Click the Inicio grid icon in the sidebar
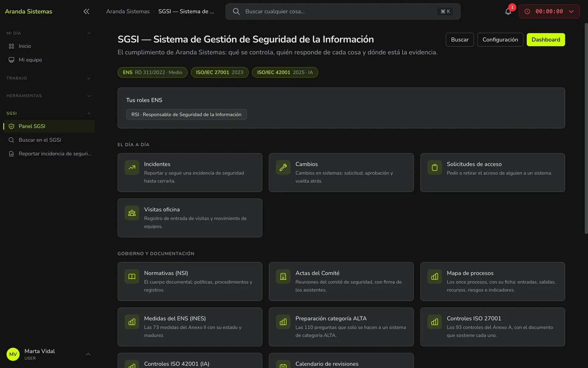The width and height of the screenshot is (588, 368). (x=11, y=46)
